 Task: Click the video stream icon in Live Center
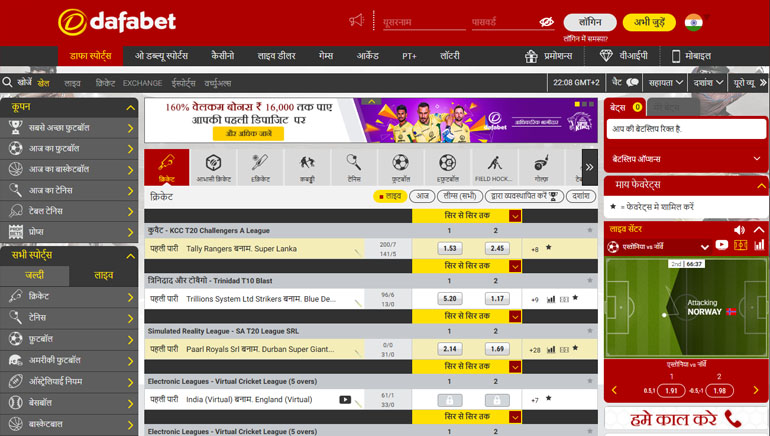[721, 246]
